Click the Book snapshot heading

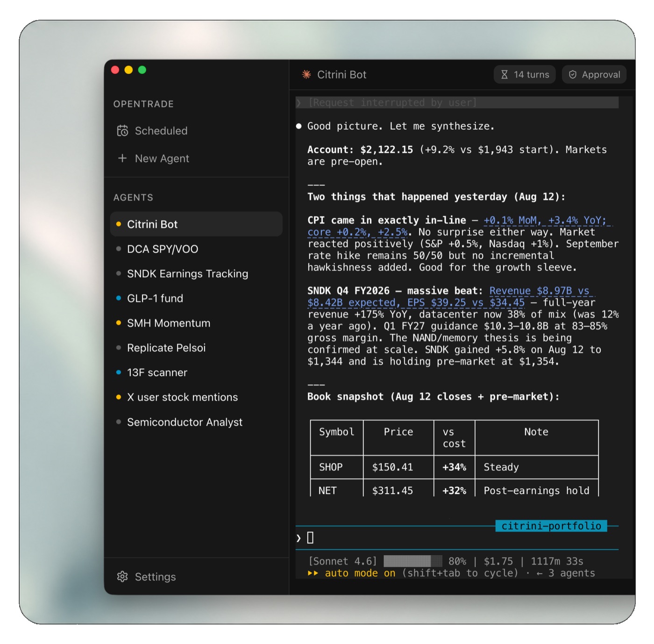pyautogui.click(x=433, y=397)
